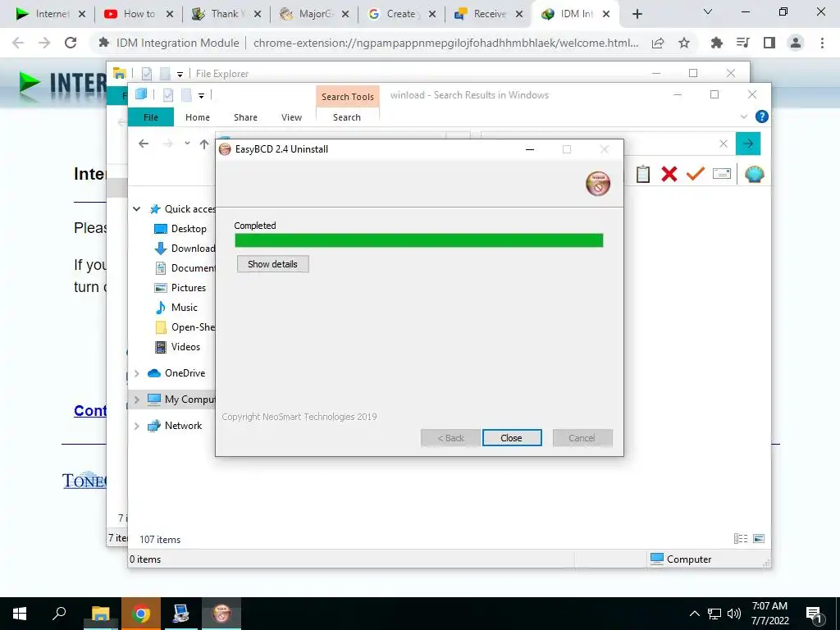This screenshot has height=630, width=840.
Task: Click the orange checkmark icon
Action: (696, 174)
